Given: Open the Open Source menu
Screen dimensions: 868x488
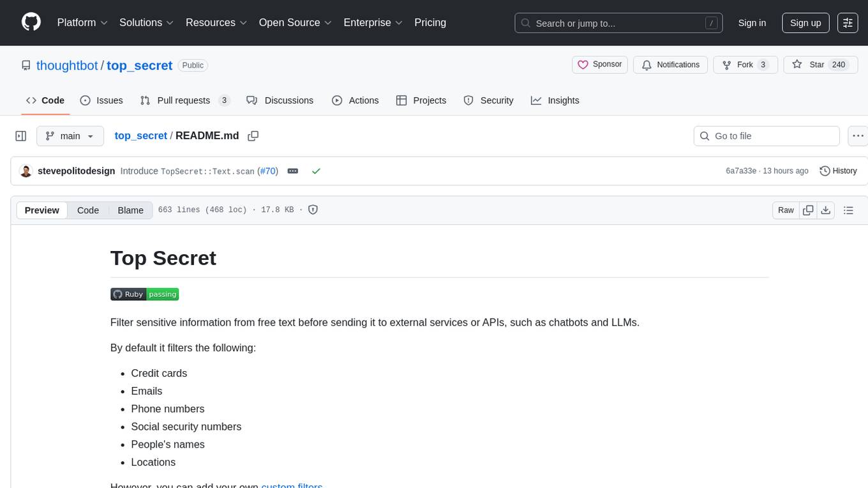Looking at the screenshot, I should (296, 22).
